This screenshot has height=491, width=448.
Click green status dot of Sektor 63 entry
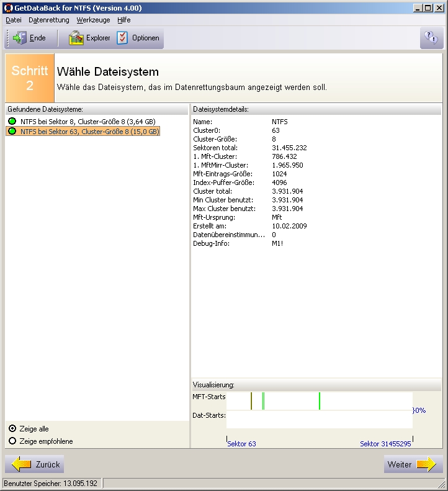[x=12, y=131]
